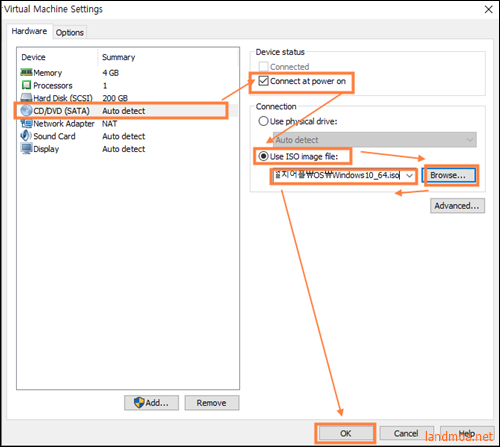This screenshot has height=447, width=500.
Task: Select the Processors chip icon
Action: click(26, 85)
